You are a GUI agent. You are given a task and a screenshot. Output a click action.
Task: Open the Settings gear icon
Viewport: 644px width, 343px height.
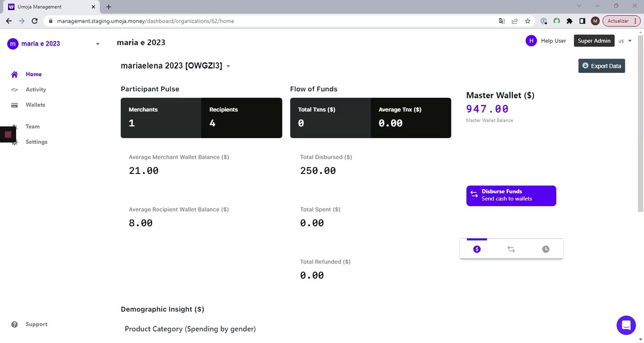click(15, 142)
